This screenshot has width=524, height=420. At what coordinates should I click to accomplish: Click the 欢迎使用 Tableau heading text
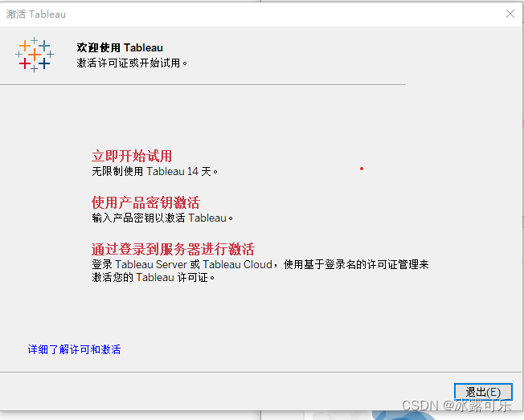click(120, 47)
